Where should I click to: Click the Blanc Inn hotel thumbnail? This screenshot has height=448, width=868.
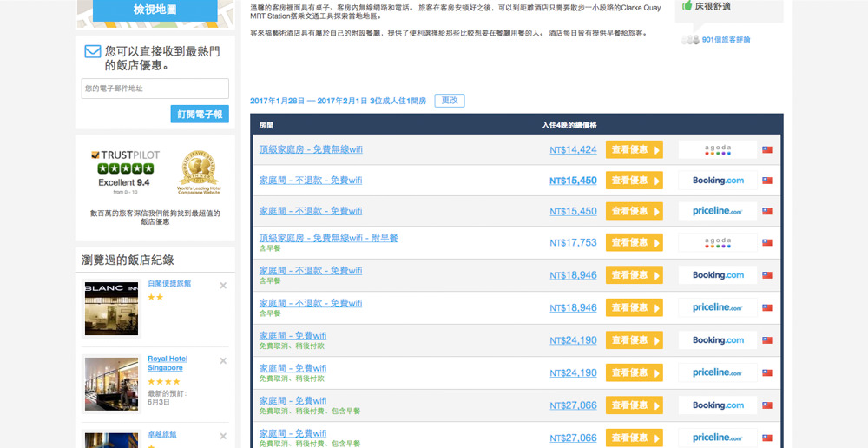tap(111, 308)
